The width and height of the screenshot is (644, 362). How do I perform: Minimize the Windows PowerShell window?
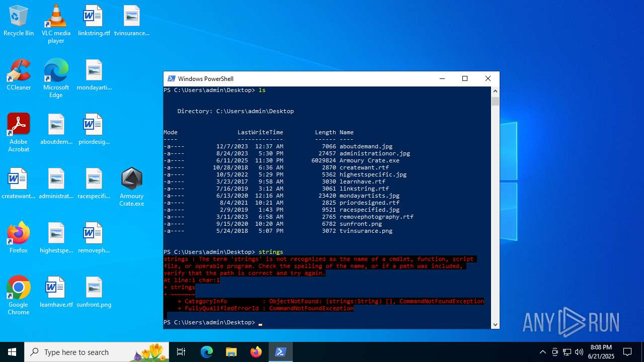tap(442, 78)
